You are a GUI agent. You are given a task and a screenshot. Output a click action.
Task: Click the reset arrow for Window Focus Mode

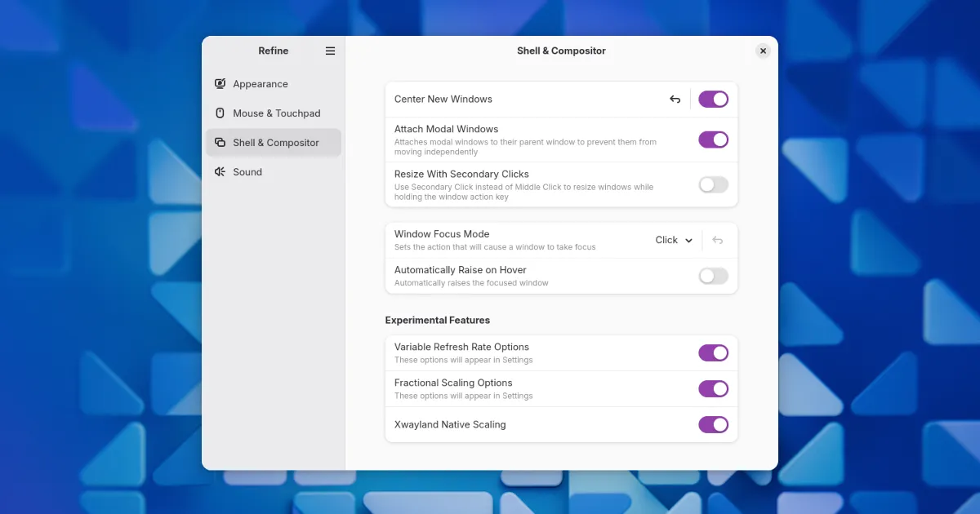point(717,241)
